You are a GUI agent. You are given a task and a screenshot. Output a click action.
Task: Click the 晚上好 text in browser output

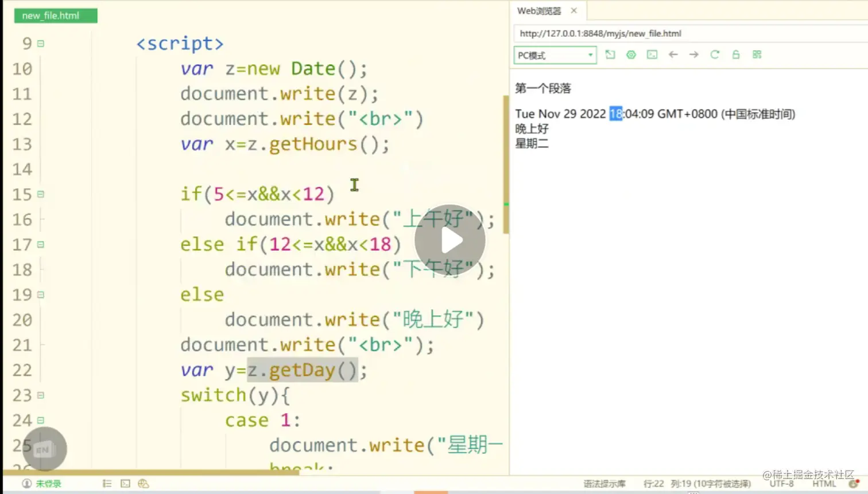click(532, 129)
